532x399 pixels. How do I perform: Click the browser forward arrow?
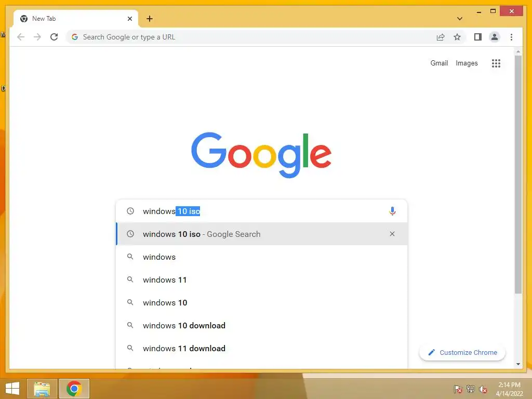(x=37, y=37)
